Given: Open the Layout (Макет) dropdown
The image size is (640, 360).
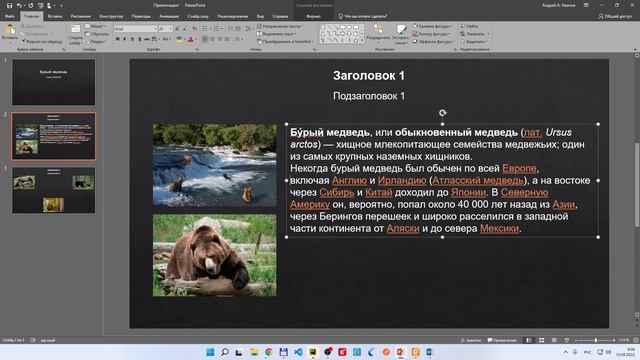Looking at the screenshot, I should coord(96,26).
